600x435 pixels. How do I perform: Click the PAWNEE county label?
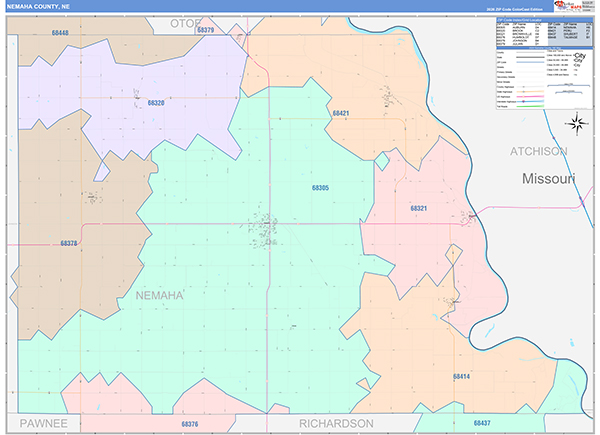tap(42, 423)
